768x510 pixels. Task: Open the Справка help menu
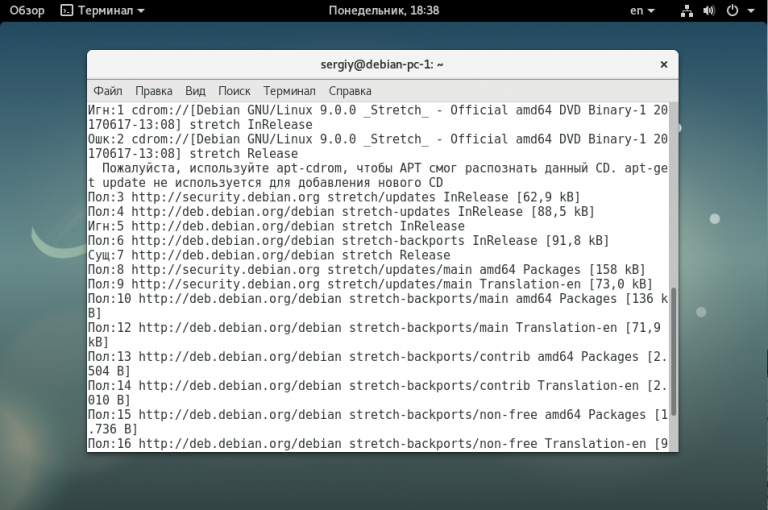pyautogui.click(x=349, y=90)
